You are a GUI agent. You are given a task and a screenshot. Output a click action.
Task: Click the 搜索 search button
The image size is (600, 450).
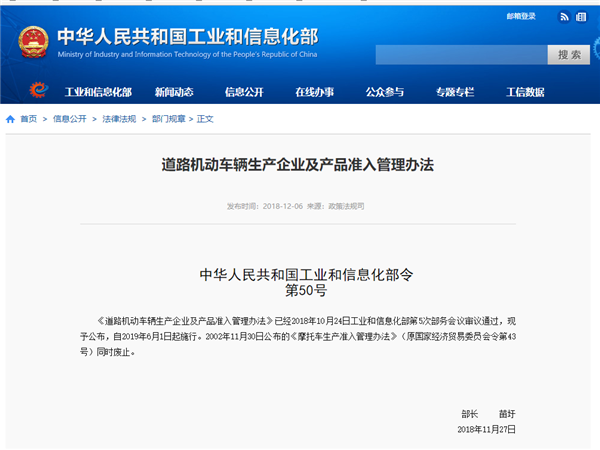coord(569,55)
